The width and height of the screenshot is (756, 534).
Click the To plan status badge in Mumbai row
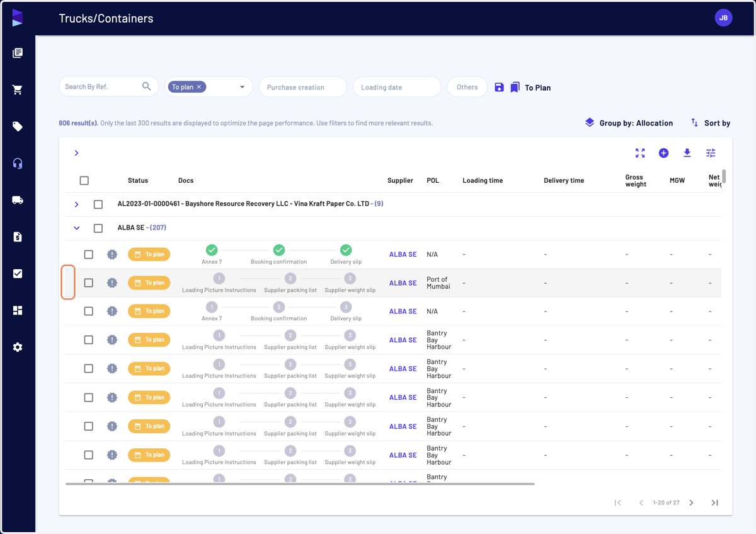click(149, 283)
